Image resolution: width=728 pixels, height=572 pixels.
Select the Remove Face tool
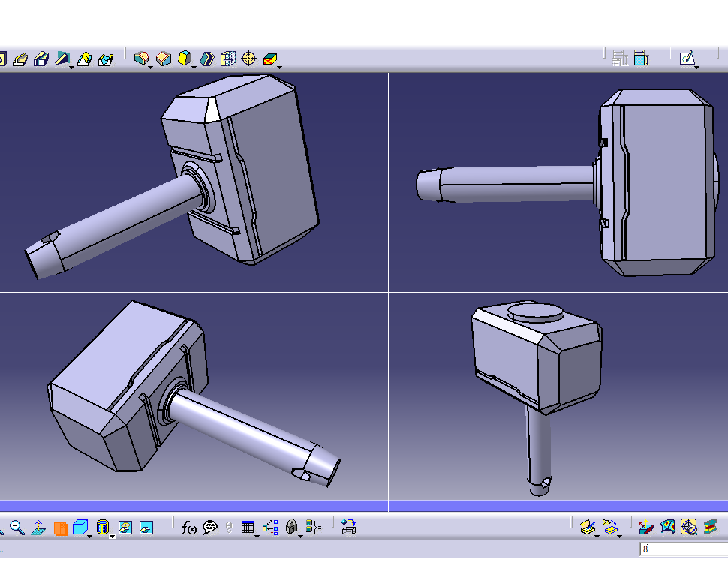[x=269, y=59]
